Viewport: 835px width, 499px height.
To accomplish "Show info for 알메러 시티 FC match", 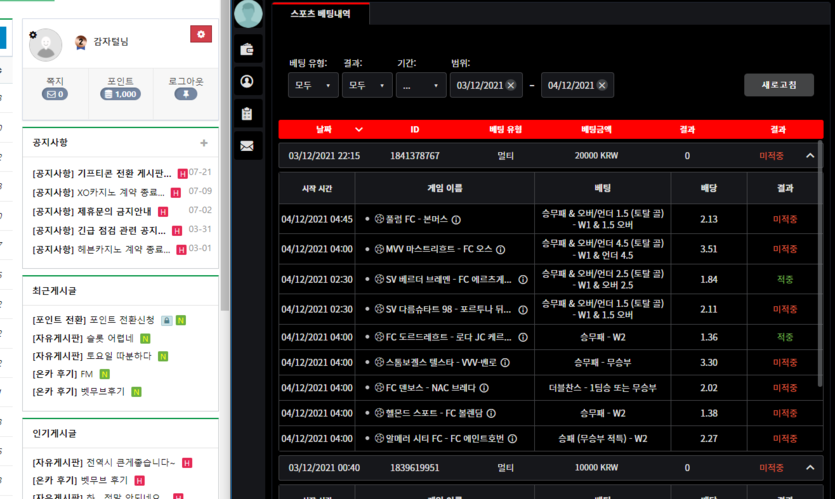I will coord(512,439).
